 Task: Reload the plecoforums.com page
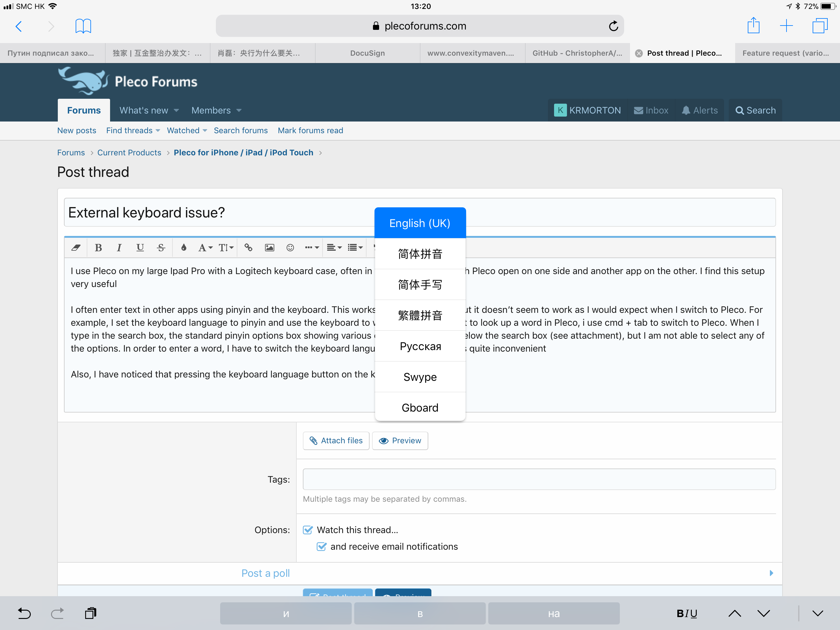tap(613, 26)
